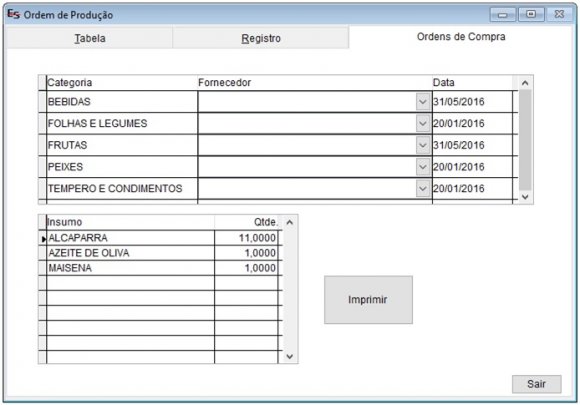Click the ES application icon in title bar
580x405 pixels.
(x=13, y=15)
